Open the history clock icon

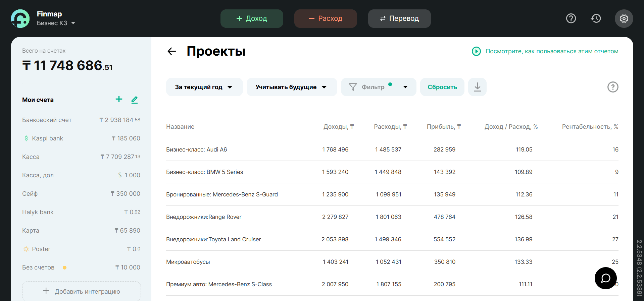click(596, 18)
